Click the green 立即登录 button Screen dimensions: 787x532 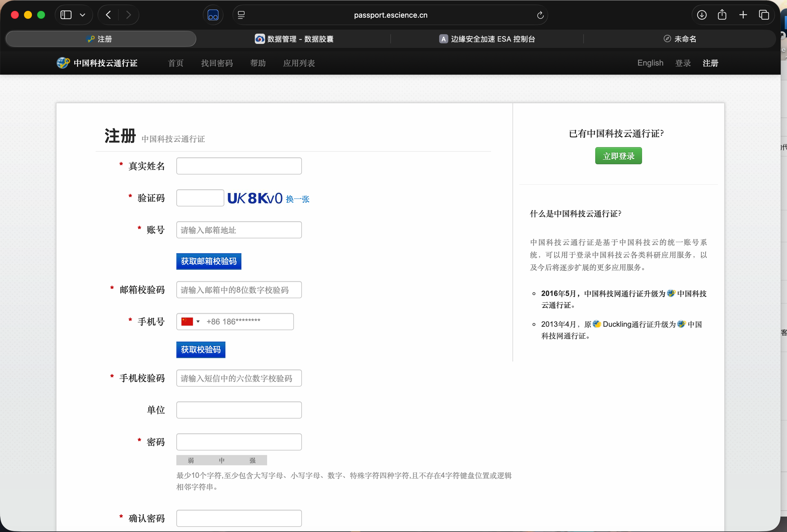[618, 156]
